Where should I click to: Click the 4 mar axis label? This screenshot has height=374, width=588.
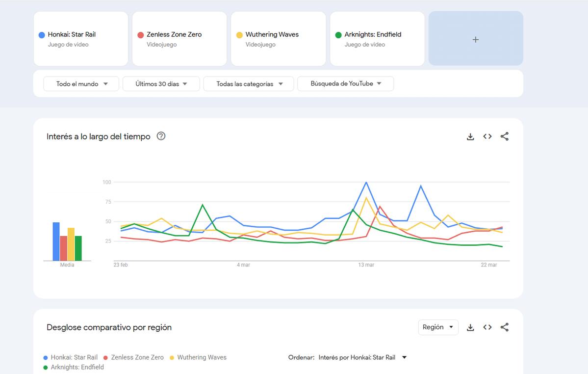pos(243,265)
